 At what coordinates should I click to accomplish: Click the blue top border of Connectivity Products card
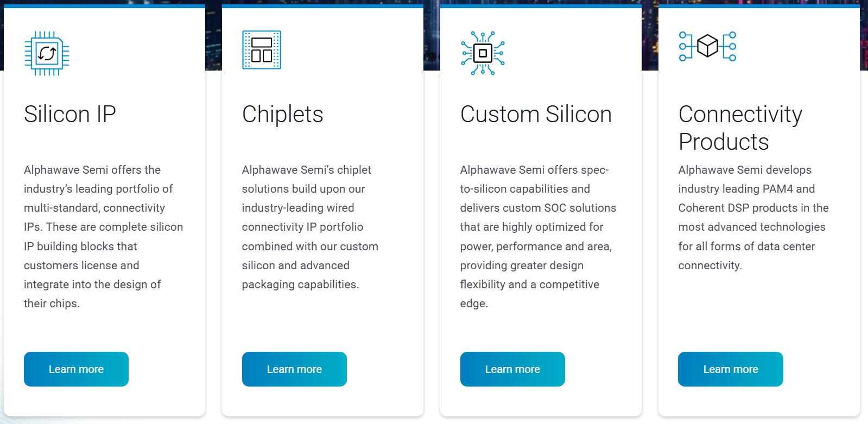759,7
